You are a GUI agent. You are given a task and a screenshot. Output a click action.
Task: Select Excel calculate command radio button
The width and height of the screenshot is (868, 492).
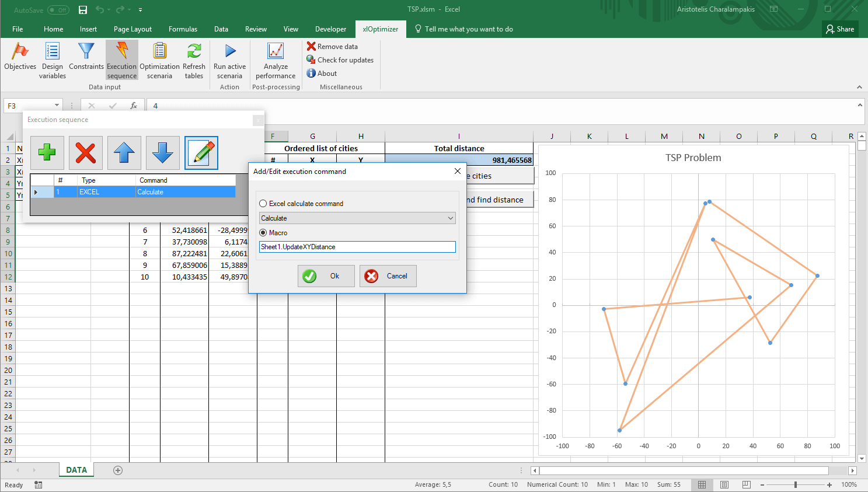click(263, 204)
